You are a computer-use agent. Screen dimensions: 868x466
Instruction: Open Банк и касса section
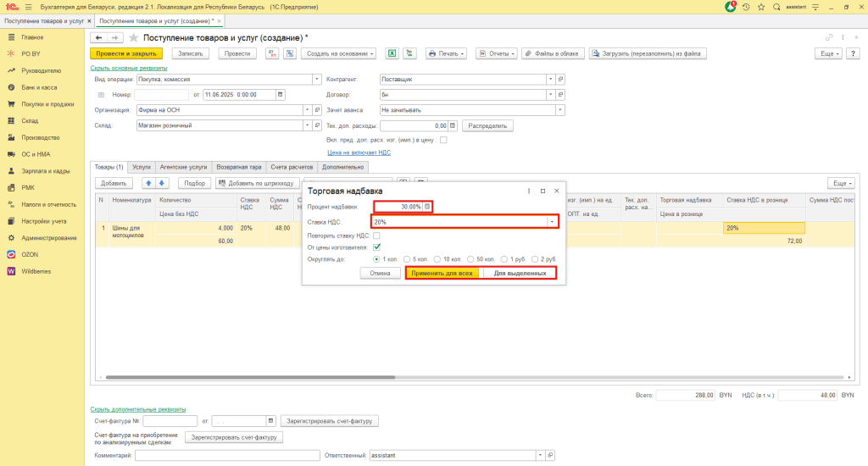[39, 87]
